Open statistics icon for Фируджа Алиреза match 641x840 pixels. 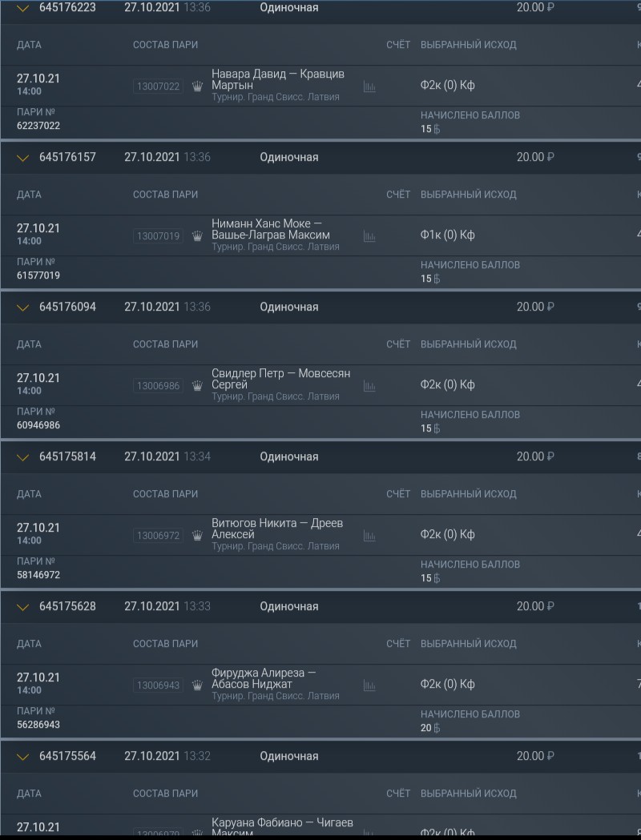(369, 685)
